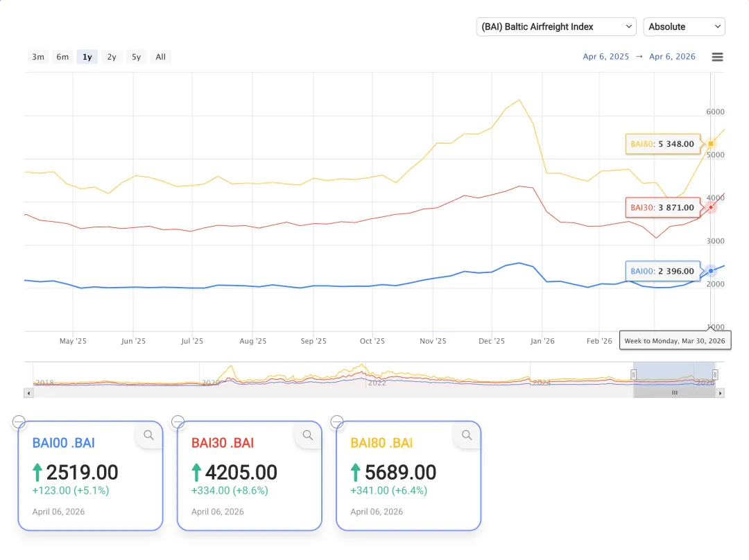Viewport: 749px width, 560px height.
Task: Click navigator scroll left arrow
Action: coord(28,393)
